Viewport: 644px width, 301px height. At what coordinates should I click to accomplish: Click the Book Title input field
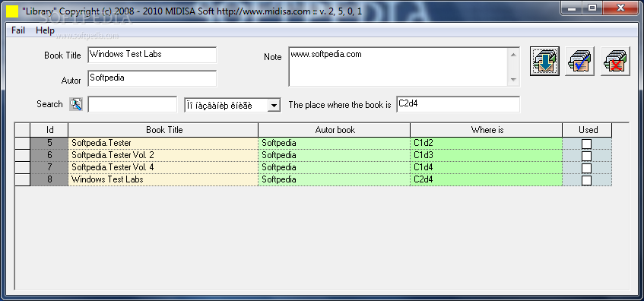pyautogui.click(x=152, y=55)
